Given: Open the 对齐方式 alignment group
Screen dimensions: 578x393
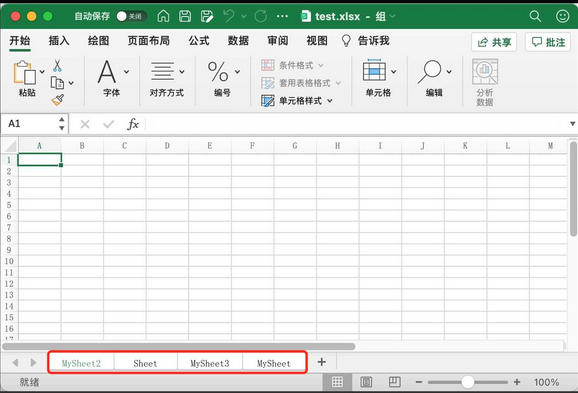Looking at the screenshot, I should coord(167,78).
